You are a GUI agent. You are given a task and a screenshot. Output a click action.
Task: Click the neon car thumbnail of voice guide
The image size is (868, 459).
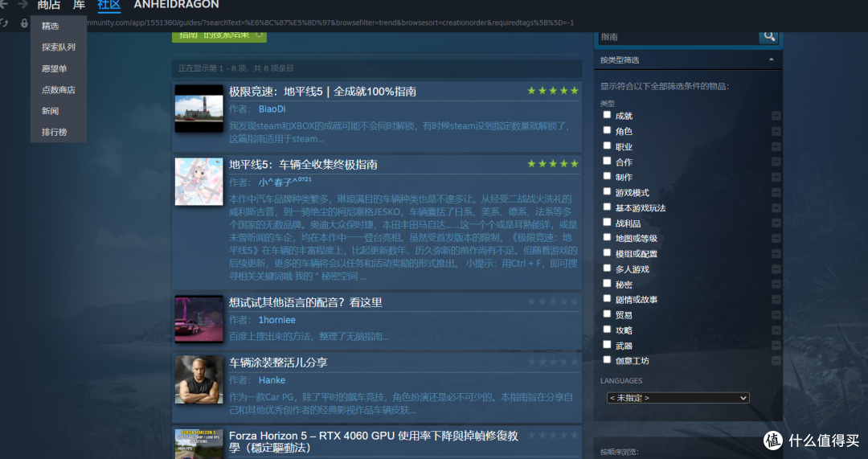(199, 319)
